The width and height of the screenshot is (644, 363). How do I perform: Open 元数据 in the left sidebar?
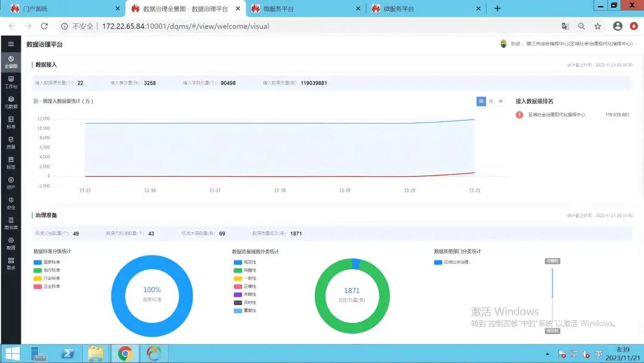(x=11, y=102)
